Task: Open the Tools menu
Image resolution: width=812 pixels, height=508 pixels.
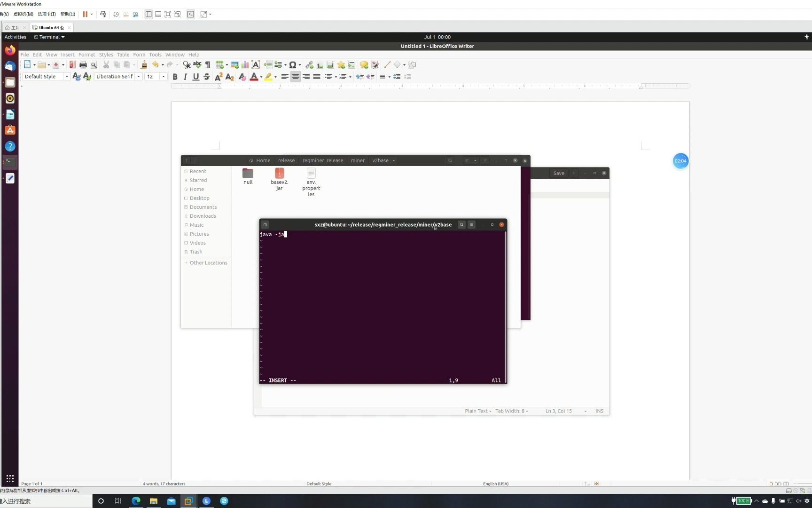Action: pos(155,55)
